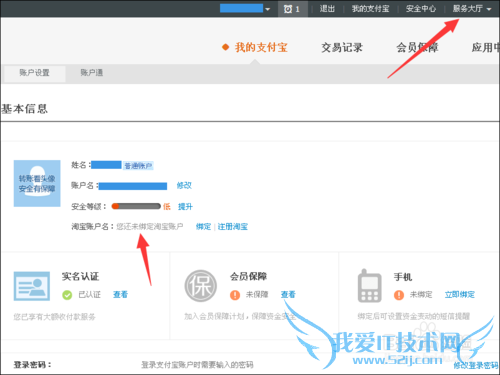Click the green verified checkmark icon
Screen dimensions: 500x375
coord(67,295)
